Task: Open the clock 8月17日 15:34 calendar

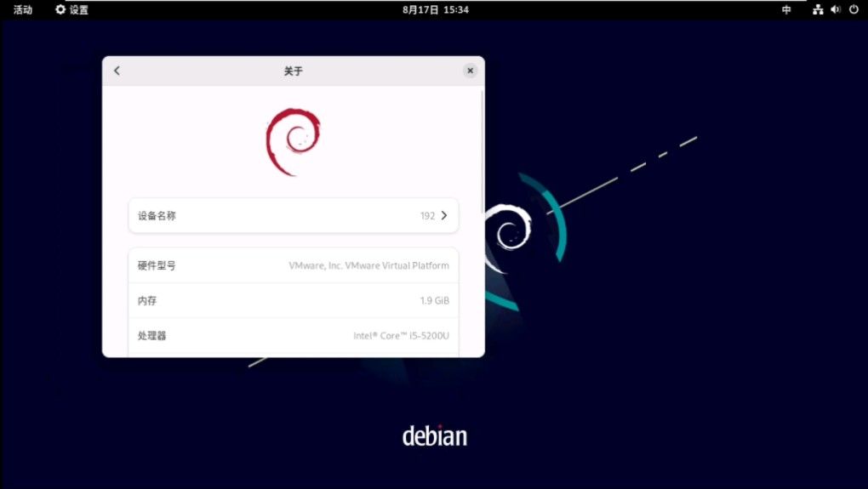Action: tap(436, 9)
